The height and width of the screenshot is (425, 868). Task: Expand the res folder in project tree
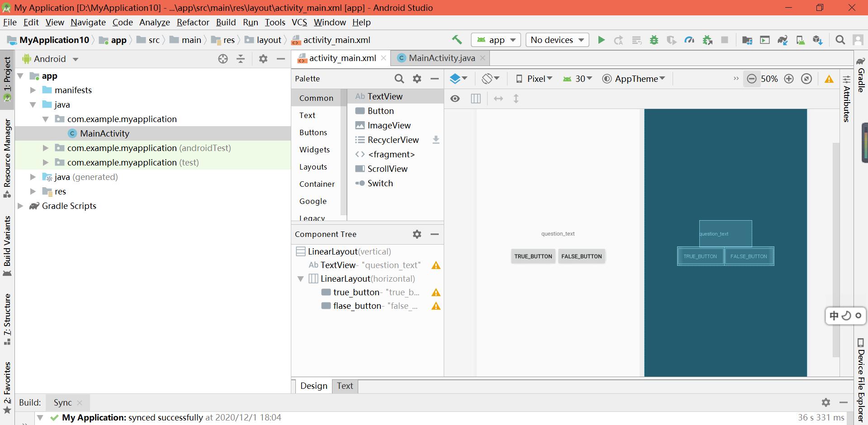[x=33, y=191]
